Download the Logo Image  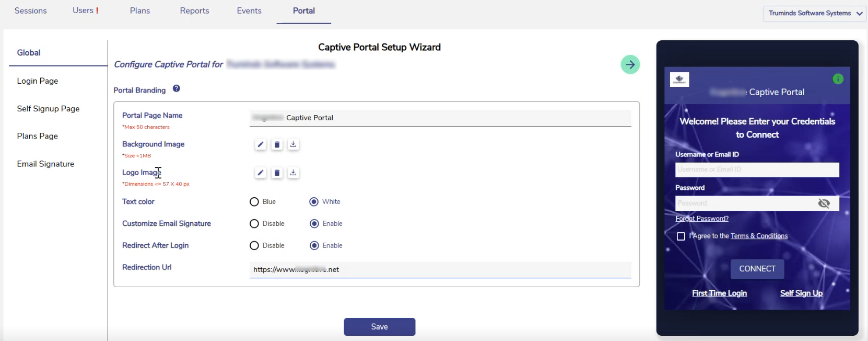coord(294,173)
